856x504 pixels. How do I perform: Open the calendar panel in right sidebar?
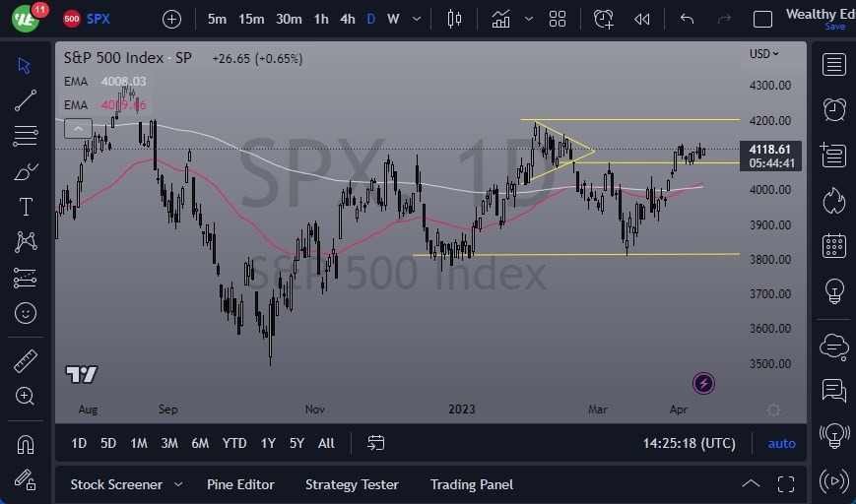tap(834, 245)
